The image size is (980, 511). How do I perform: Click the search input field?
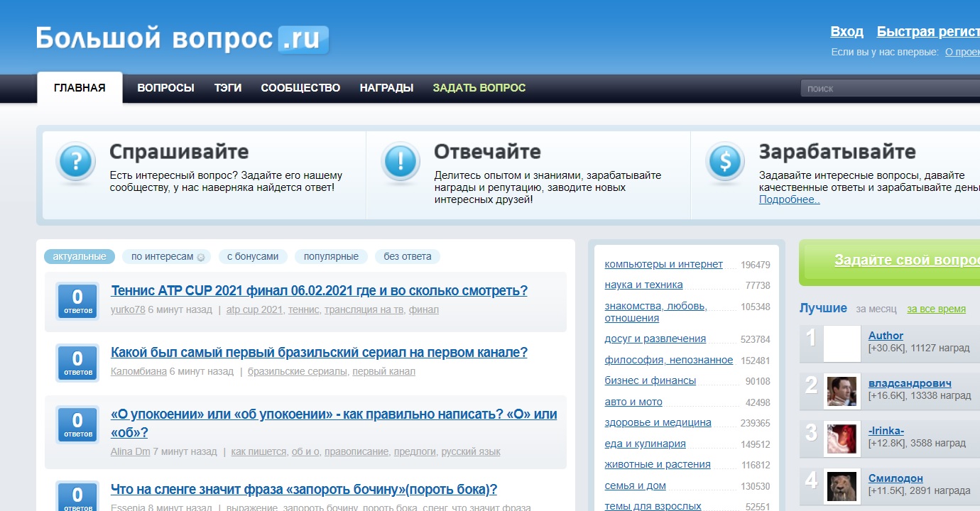tap(891, 89)
